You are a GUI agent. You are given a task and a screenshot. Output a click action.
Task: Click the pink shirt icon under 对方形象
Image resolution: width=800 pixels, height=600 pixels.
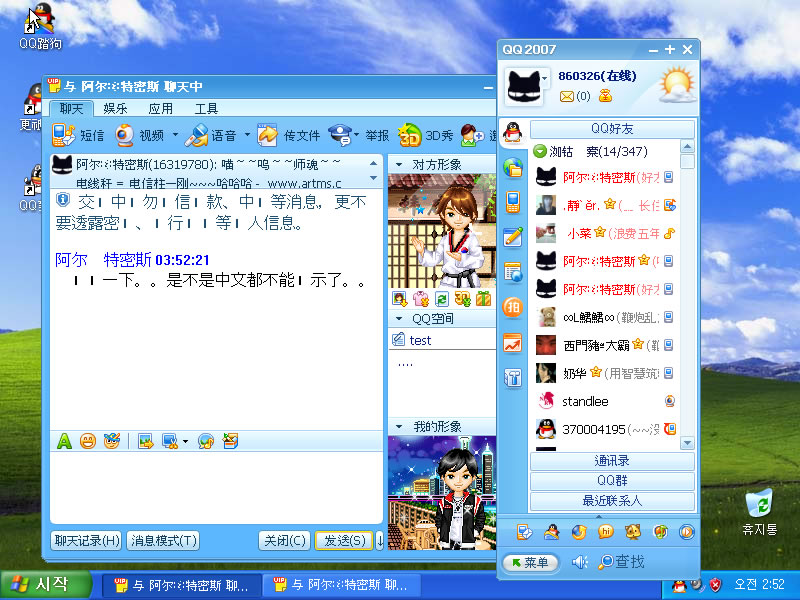tap(421, 298)
